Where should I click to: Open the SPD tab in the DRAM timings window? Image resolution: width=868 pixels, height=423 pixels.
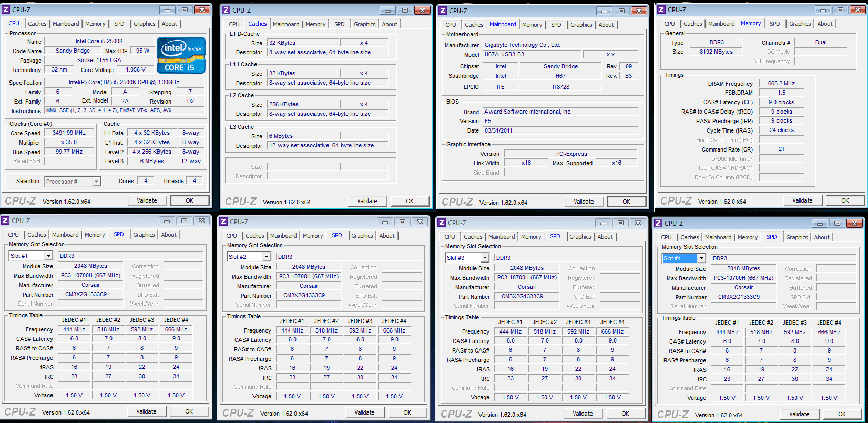coord(775,24)
